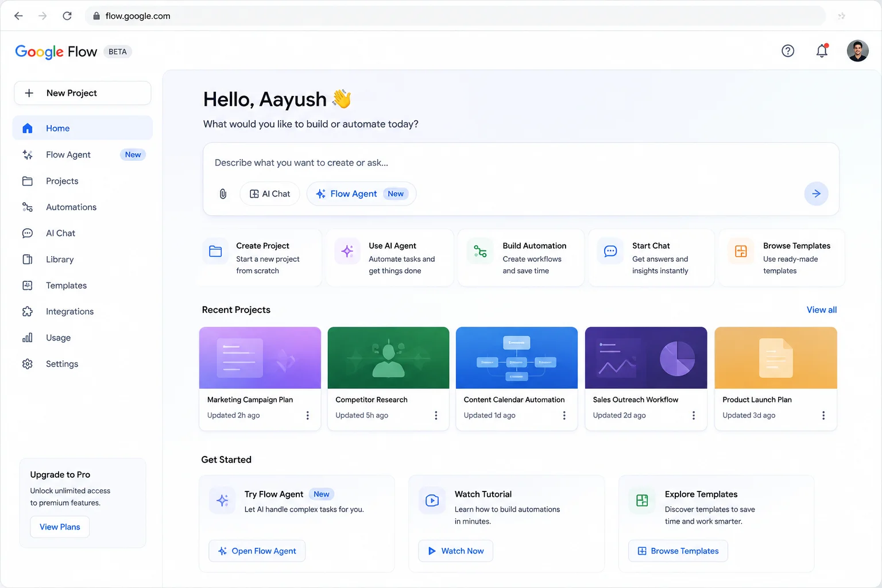Click the "Upgrade to Pro" heading
This screenshot has width=882, height=588.
coord(60,475)
